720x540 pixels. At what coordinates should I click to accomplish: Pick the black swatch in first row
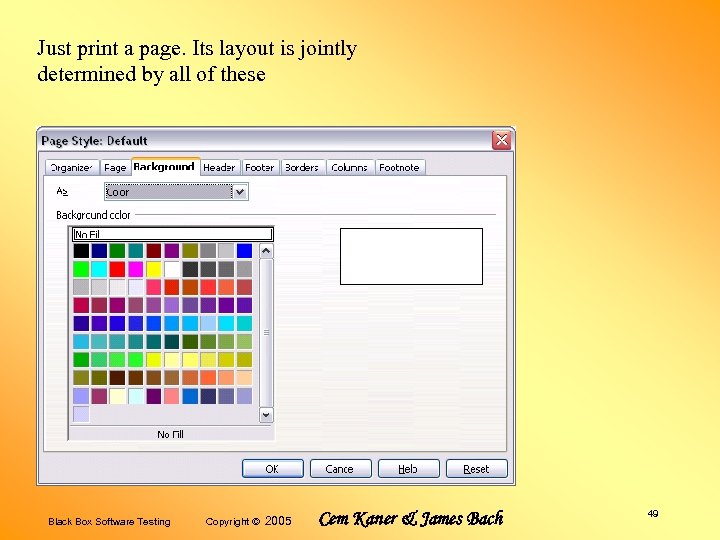(81, 251)
